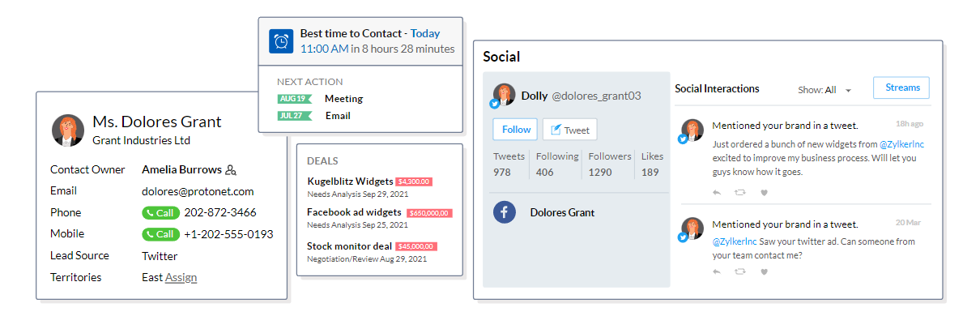Click the Tweet button
980x316 pixels.
(x=569, y=130)
